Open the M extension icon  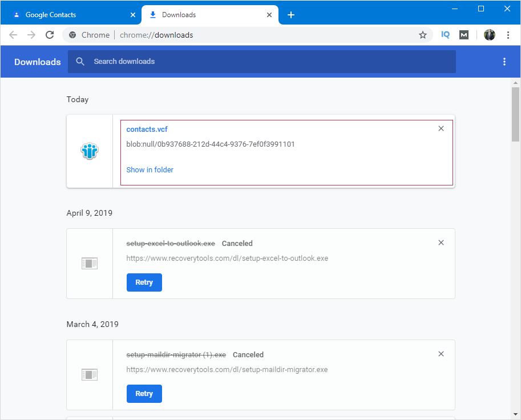464,35
